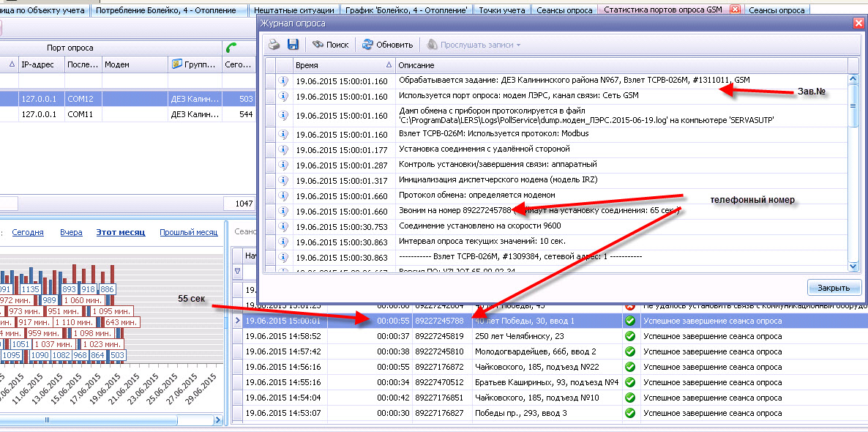The height and width of the screenshot is (432, 868).
Task: Click the Порт опроса group header
Action: coord(70,48)
